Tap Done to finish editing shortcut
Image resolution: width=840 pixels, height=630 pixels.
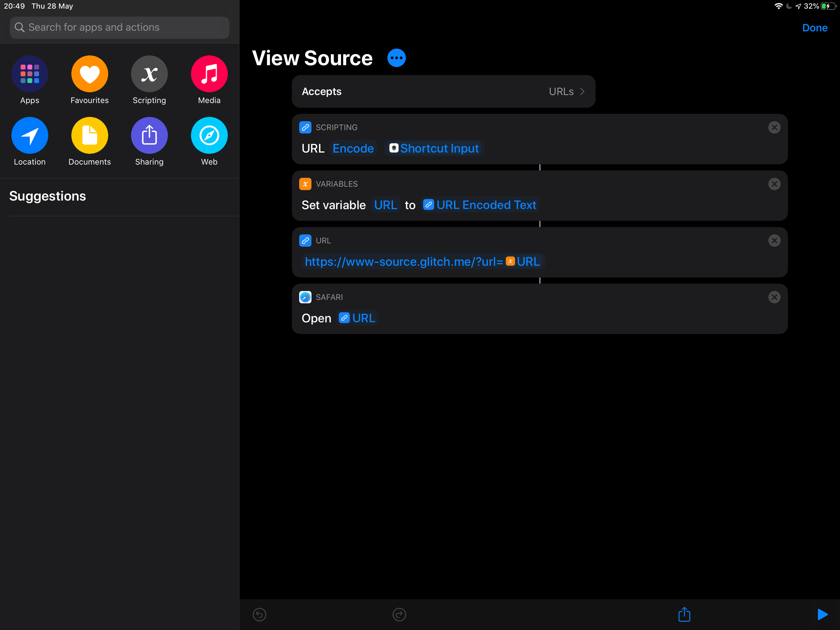[815, 27]
